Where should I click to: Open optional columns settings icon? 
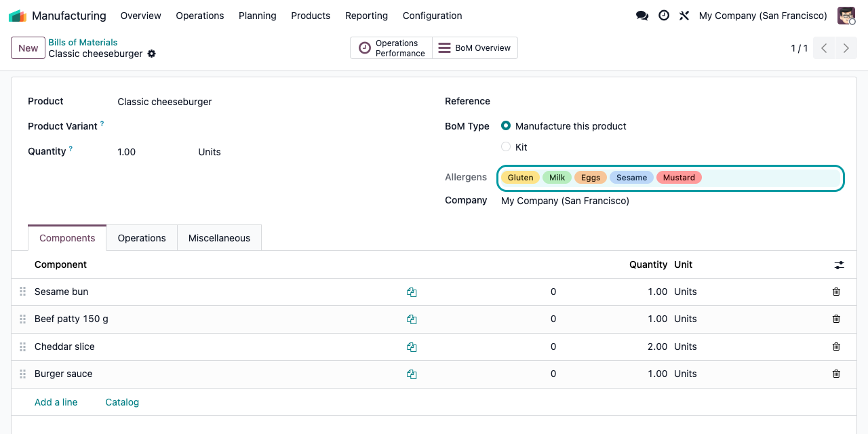point(840,265)
